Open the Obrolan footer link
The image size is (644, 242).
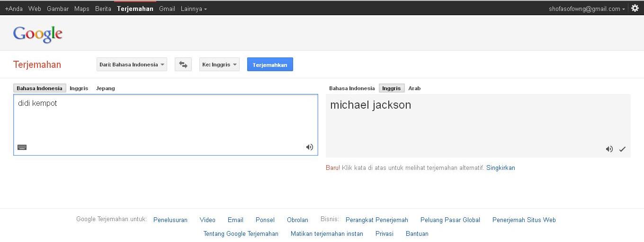(x=297, y=220)
